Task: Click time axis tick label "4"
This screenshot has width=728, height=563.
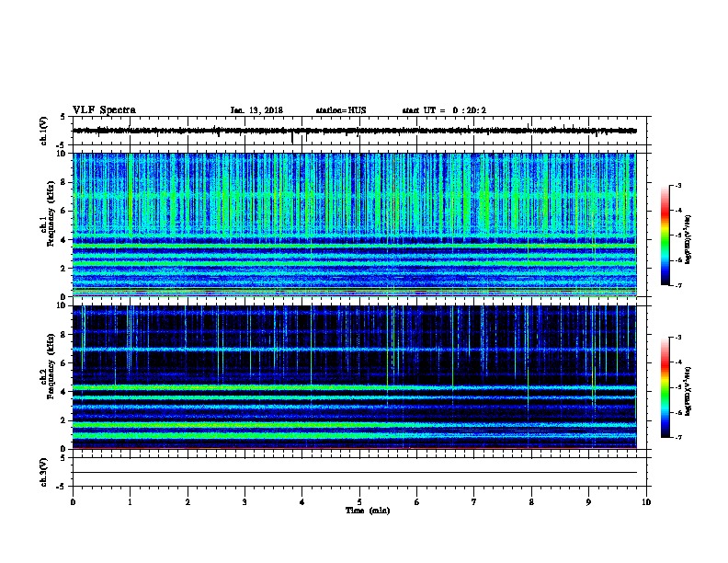Action: (301, 501)
